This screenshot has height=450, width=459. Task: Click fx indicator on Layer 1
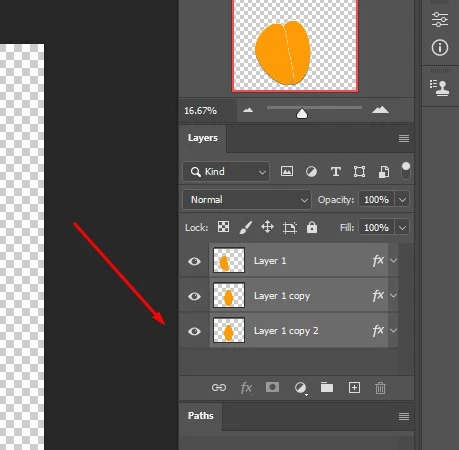click(x=378, y=260)
